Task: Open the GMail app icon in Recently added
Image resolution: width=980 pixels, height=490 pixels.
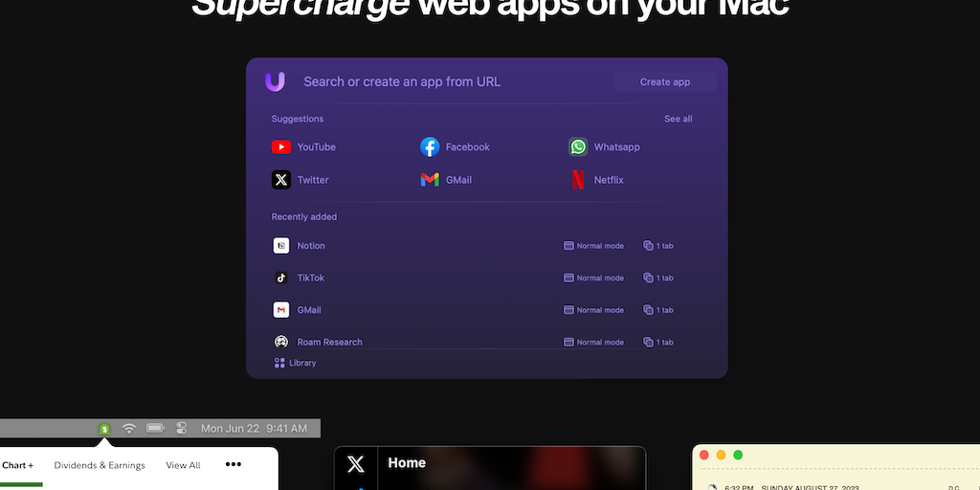Action: pyautogui.click(x=281, y=310)
